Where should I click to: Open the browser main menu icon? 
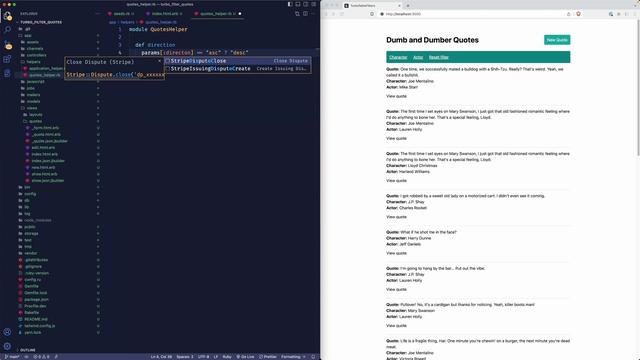pyautogui.click(x=635, y=14)
